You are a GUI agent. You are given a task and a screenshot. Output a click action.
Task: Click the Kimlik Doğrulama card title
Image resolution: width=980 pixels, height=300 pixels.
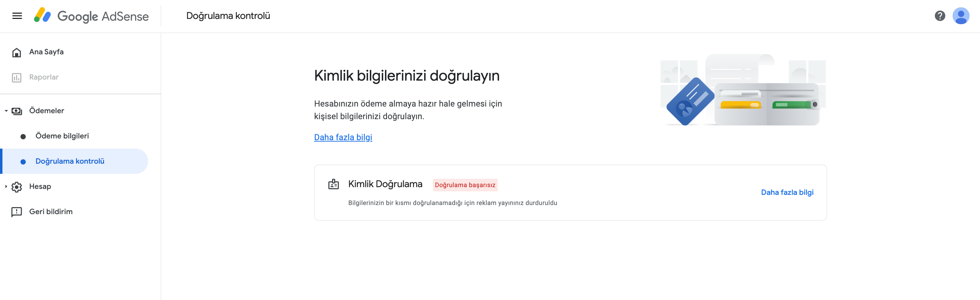(x=385, y=184)
